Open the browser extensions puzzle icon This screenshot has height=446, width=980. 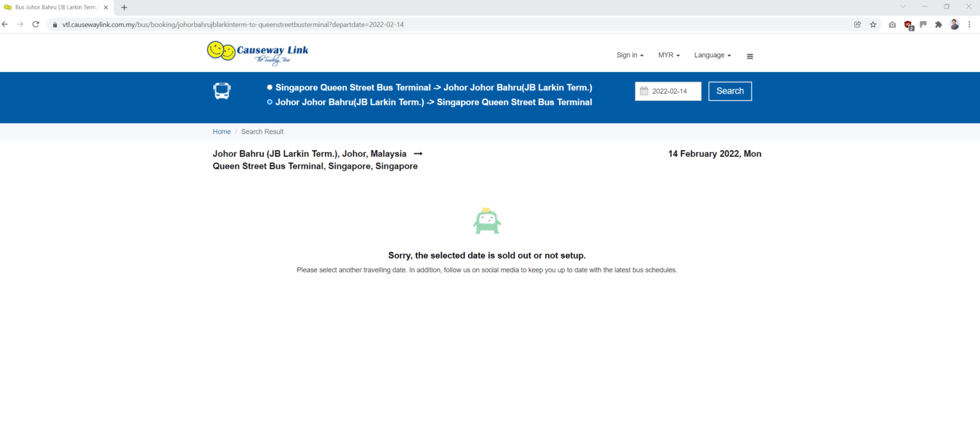[x=939, y=24]
